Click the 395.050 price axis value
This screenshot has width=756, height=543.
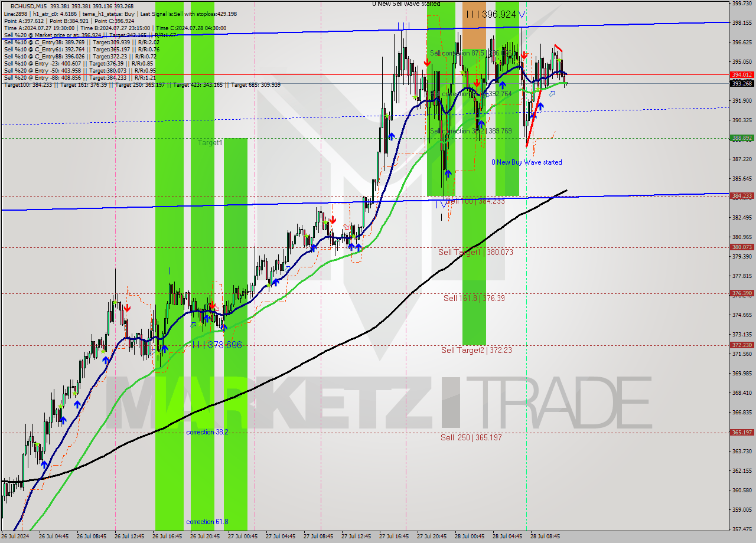(742, 62)
